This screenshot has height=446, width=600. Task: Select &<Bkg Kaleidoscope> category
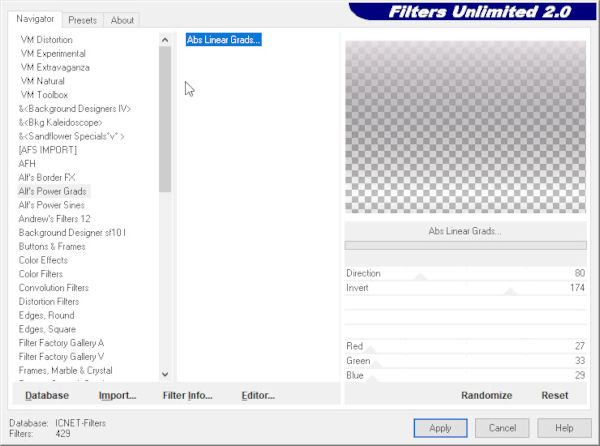pyautogui.click(x=60, y=122)
